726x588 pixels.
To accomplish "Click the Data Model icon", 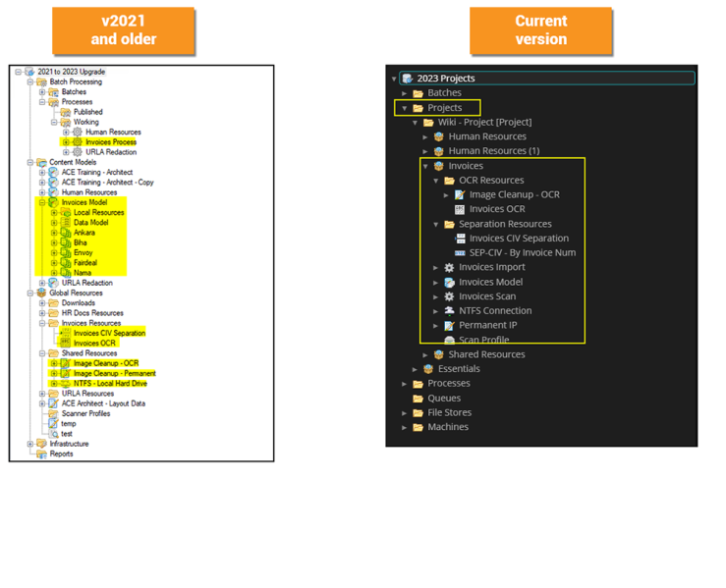I will click(66, 223).
